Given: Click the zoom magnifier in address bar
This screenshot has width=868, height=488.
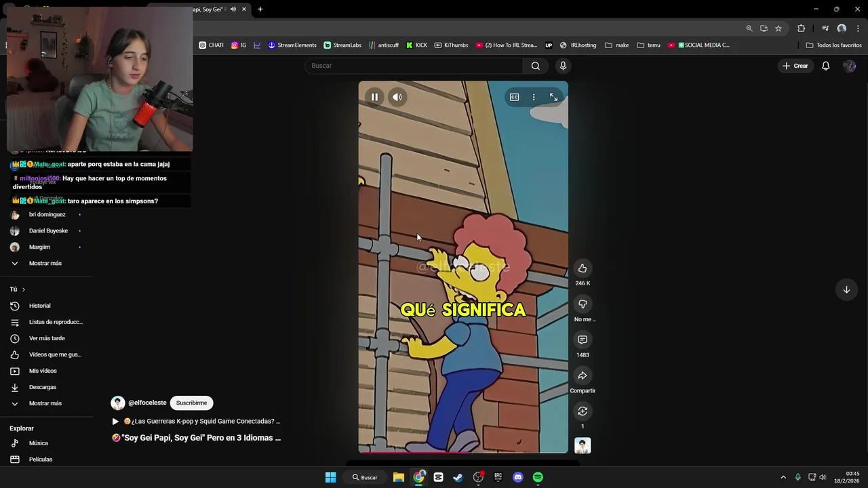Looking at the screenshot, I should 749,28.
